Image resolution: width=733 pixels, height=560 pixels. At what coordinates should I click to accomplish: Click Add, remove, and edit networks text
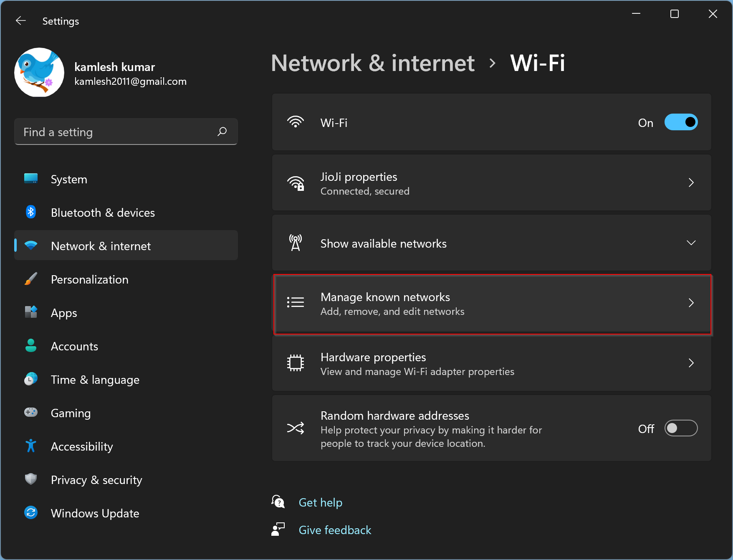(x=392, y=312)
